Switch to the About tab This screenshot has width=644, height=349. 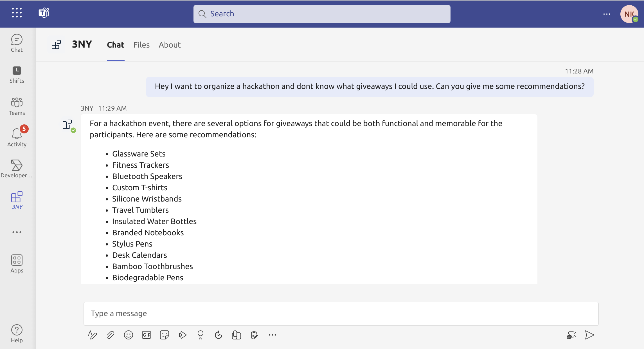click(170, 45)
